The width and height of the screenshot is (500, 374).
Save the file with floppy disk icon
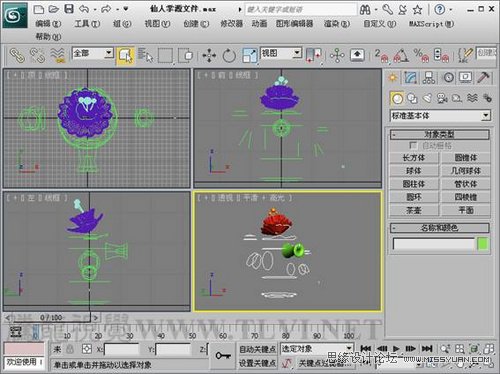(69, 9)
